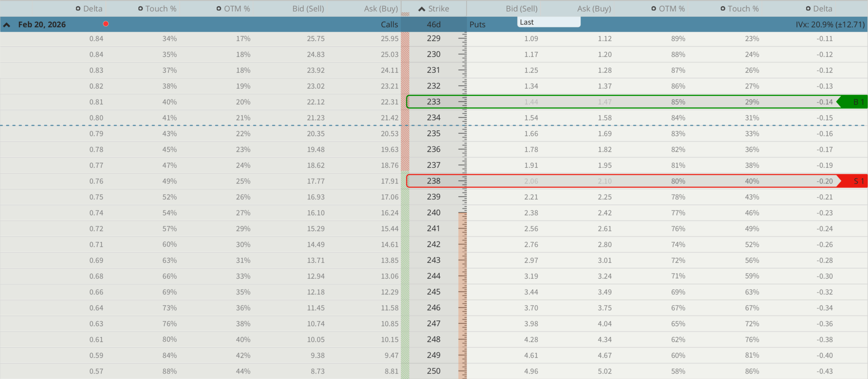Click put bid price 1.09
This screenshot has width=868, height=379.
coord(531,39)
